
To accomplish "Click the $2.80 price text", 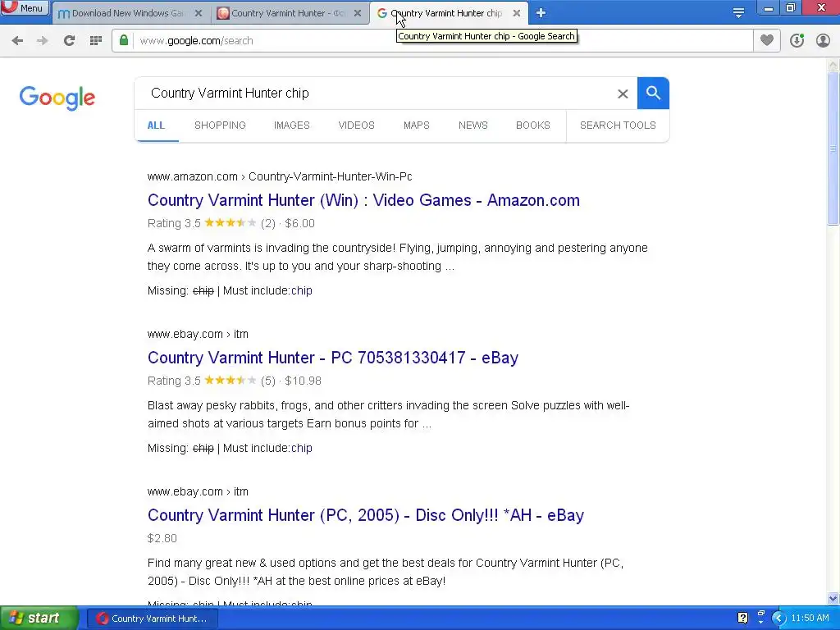I will (162, 538).
